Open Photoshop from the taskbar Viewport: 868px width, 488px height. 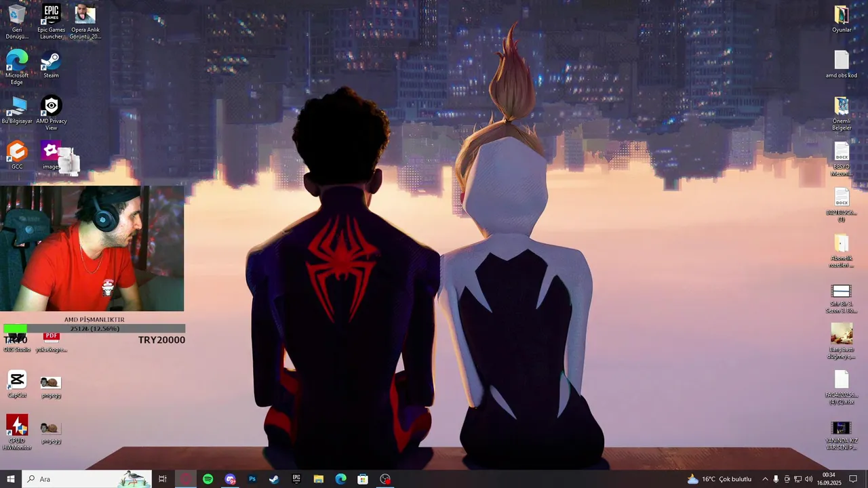point(252,479)
